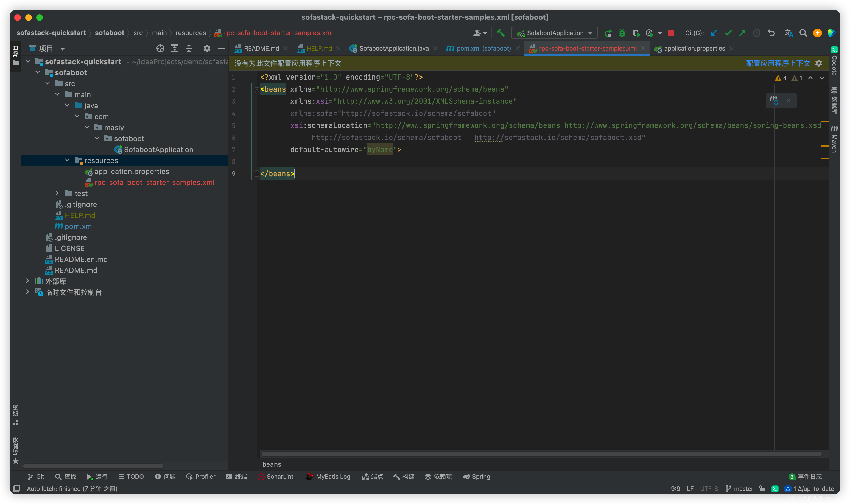The image size is (850, 504).
Task: Push commits with the green arrow icon
Action: click(x=742, y=33)
